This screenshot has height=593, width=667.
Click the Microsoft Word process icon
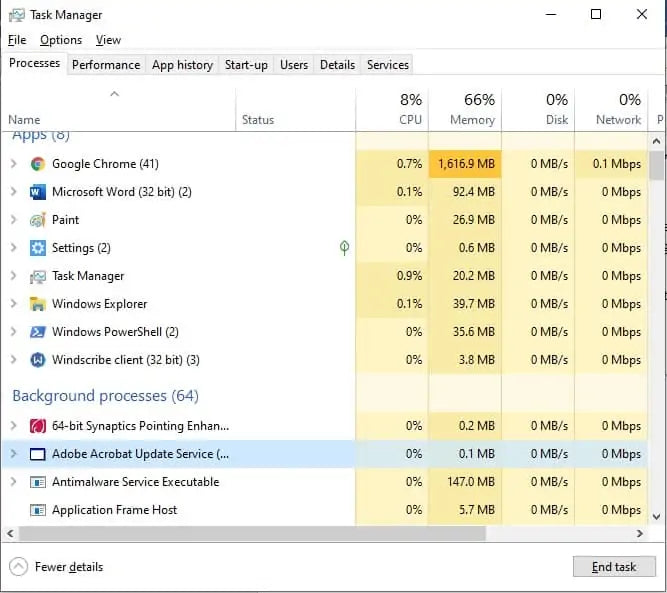point(38,192)
